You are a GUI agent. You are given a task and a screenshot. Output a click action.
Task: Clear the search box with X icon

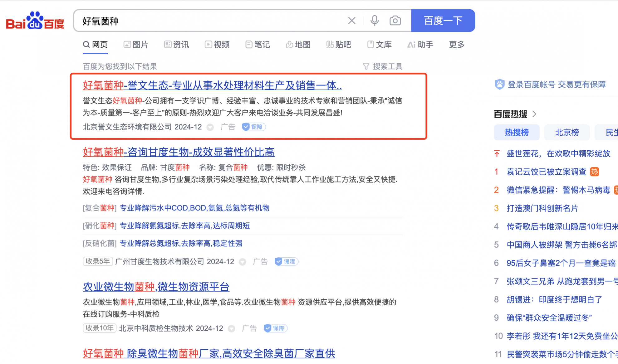(x=352, y=21)
